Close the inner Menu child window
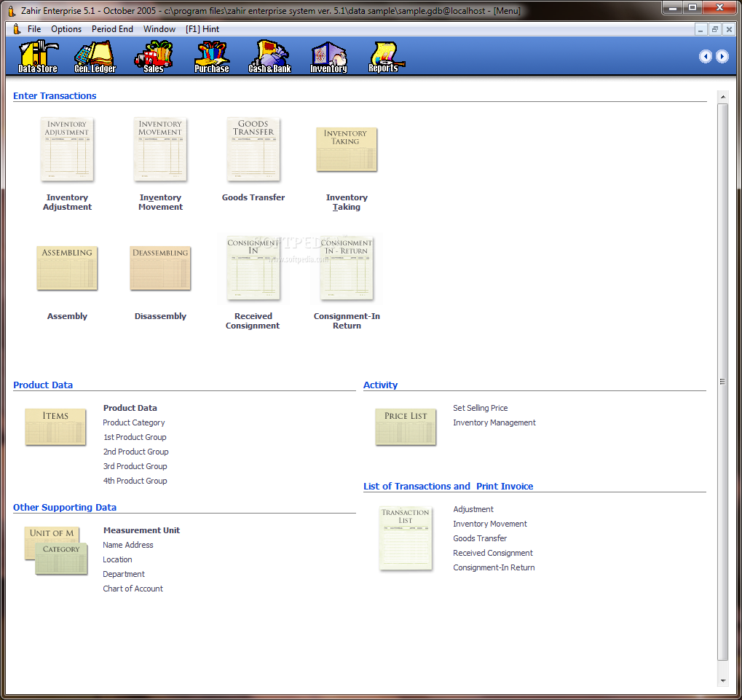The height and width of the screenshot is (700, 742). pyautogui.click(x=729, y=29)
